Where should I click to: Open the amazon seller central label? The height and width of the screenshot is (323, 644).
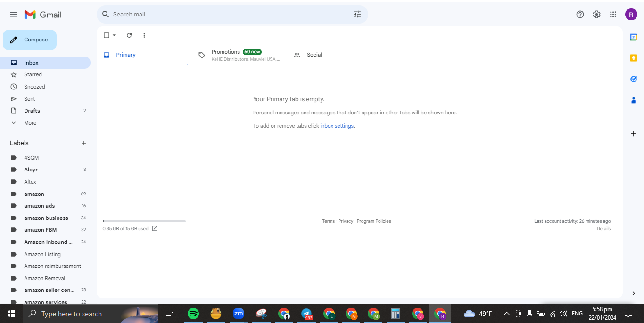click(45, 290)
